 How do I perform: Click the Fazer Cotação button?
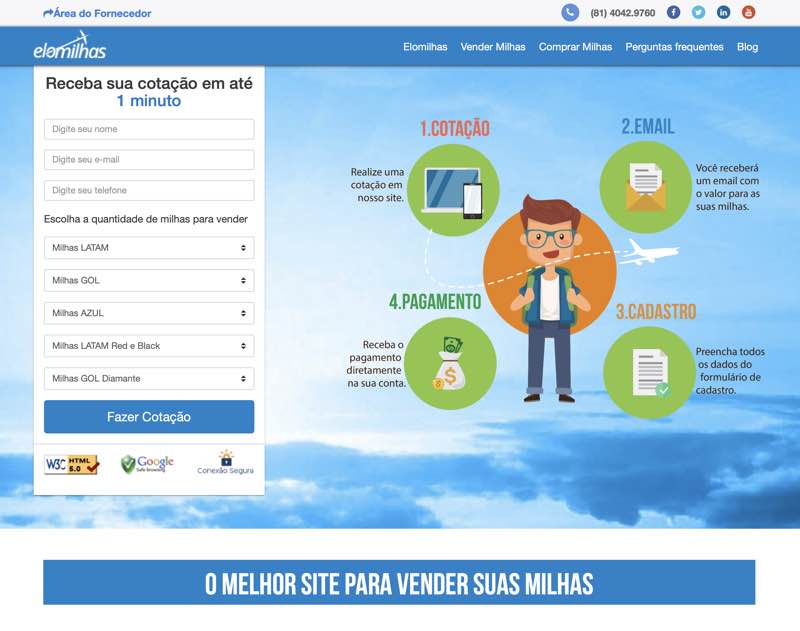(x=149, y=417)
